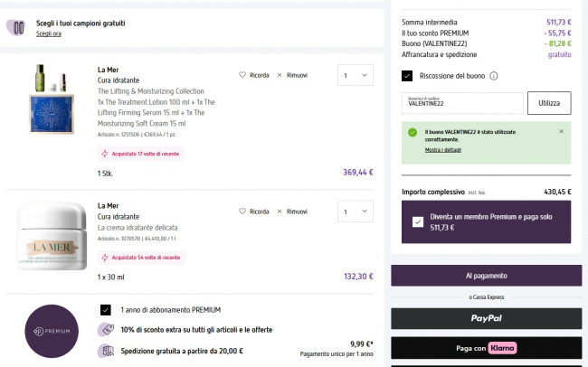Screen dimensions: 588x367
Task: Click remove X icon for Lifting Collection
Action: click(x=279, y=75)
